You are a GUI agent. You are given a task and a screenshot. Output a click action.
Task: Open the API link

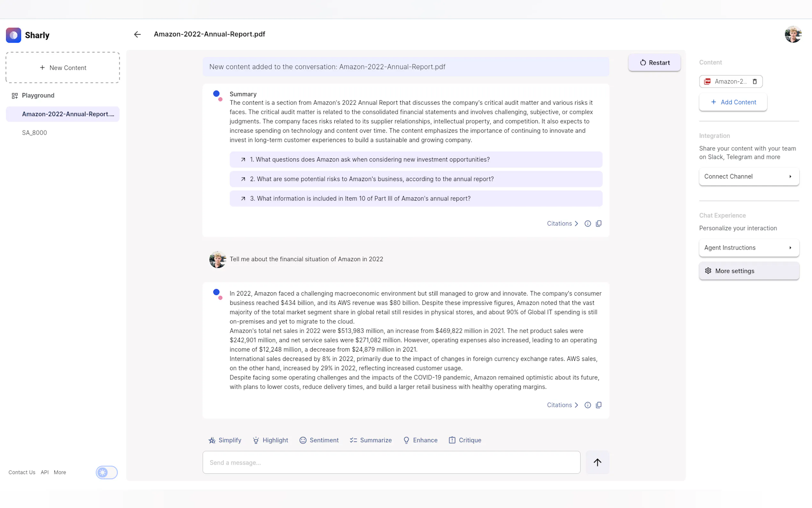45,472
